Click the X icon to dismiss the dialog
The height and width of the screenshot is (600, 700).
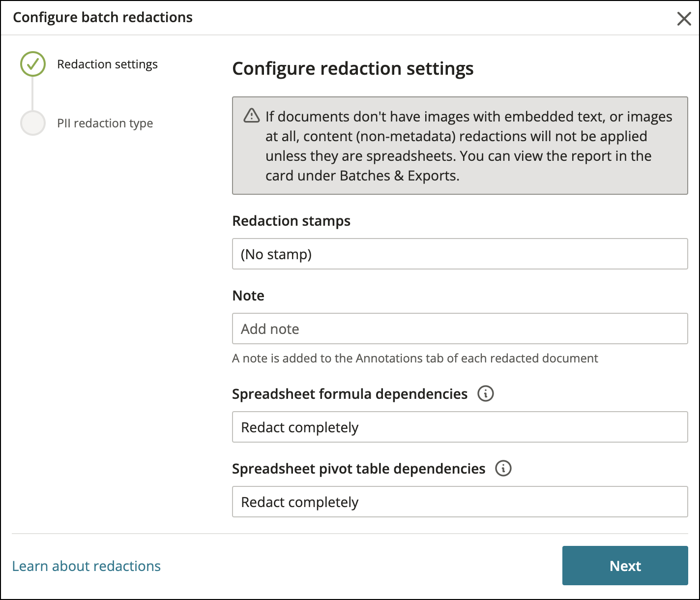click(x=684, y=19)
